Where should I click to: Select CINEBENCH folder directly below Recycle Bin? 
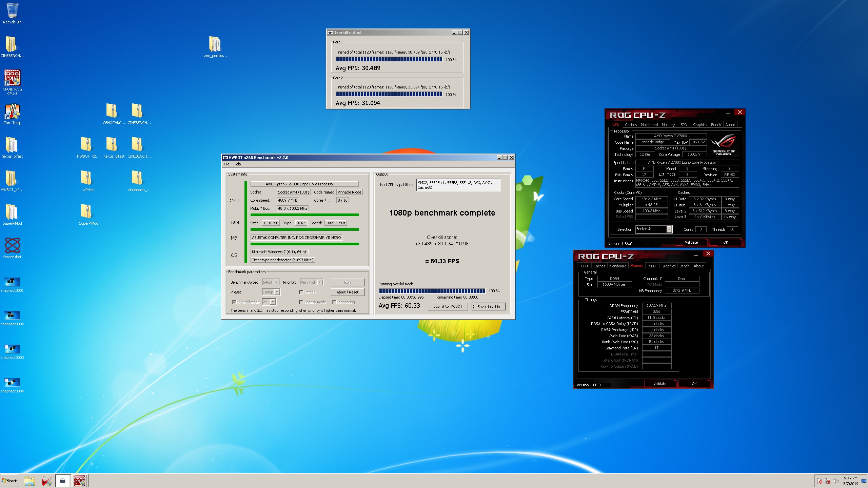12,47
